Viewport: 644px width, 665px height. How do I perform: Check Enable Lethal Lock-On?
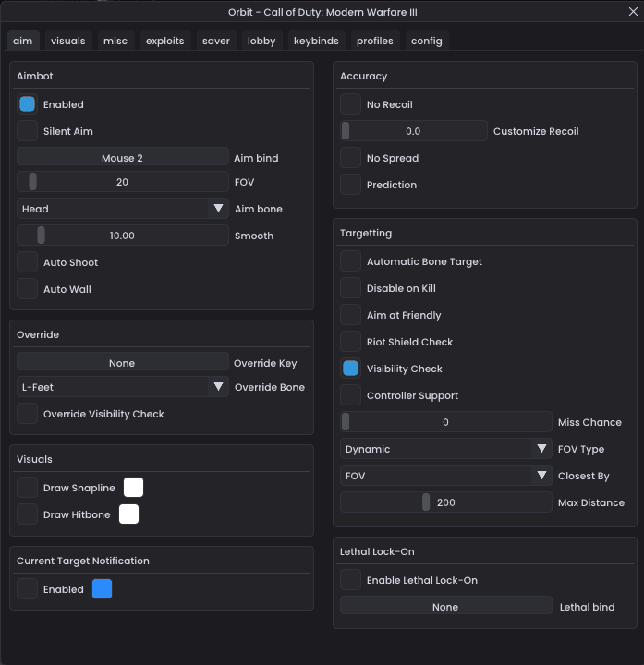click(350, 580)
